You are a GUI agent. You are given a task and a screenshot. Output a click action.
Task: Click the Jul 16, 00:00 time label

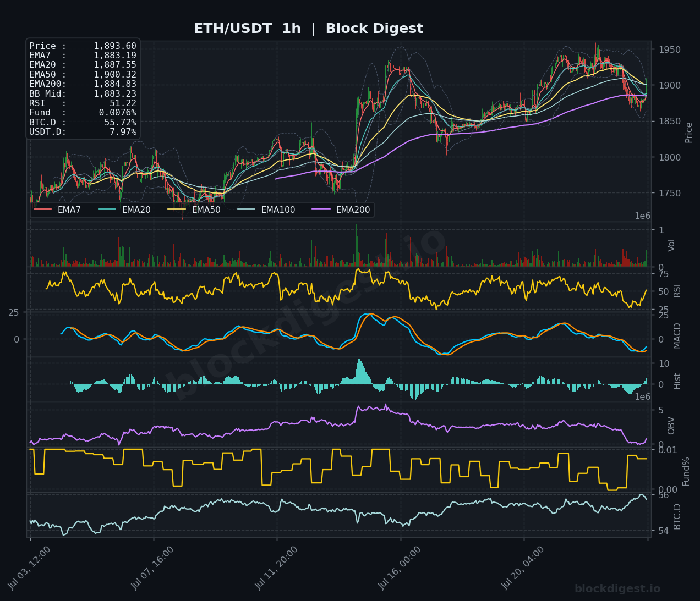tap(400, 568)
